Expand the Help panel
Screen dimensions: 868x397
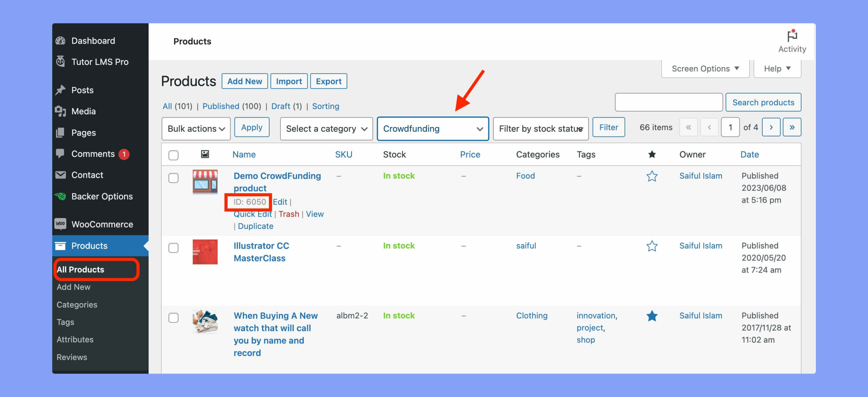[777, 69]
